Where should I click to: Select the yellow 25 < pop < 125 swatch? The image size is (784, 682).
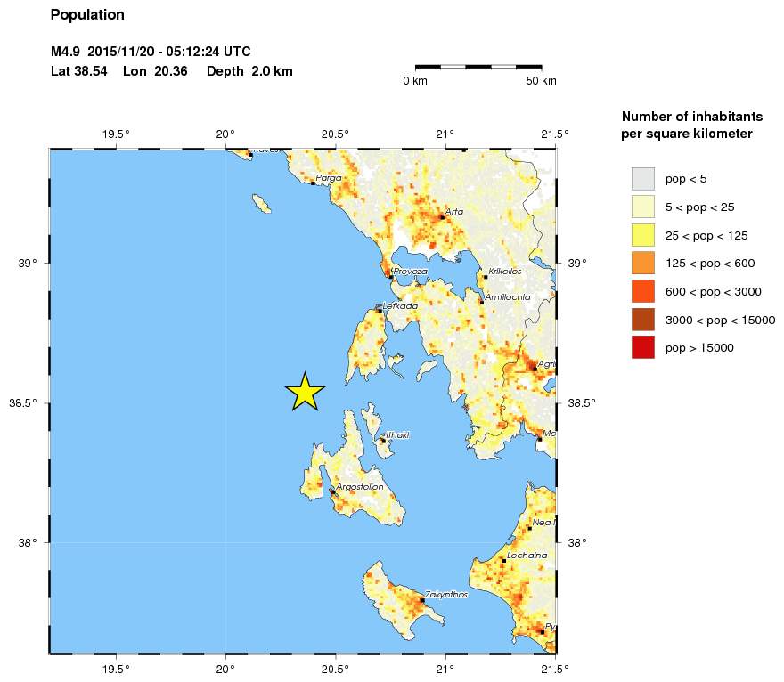point(643,235)
